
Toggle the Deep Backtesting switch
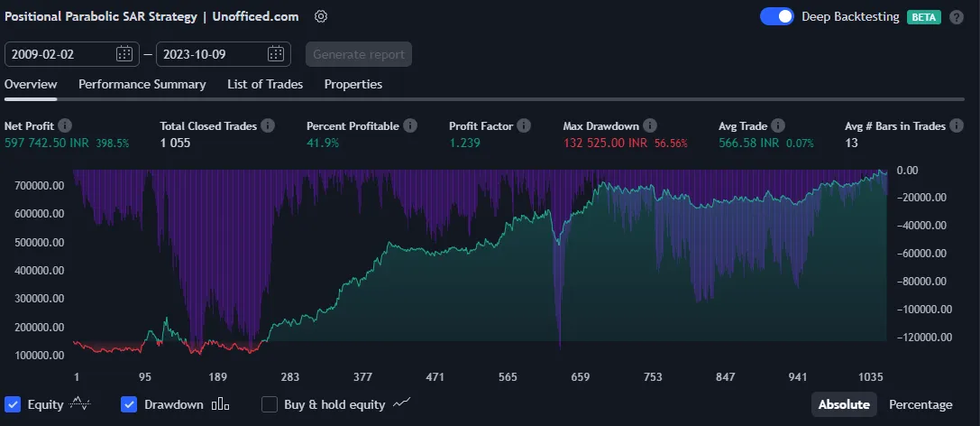(x=776, y=16)
